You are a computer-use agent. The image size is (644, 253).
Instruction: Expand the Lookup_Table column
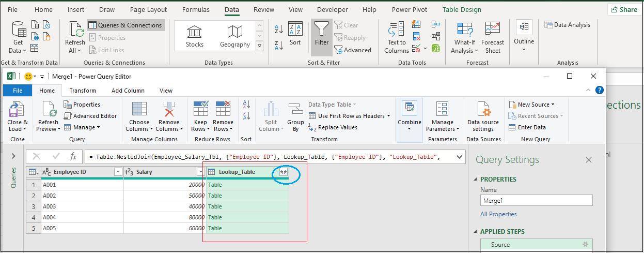283,172
